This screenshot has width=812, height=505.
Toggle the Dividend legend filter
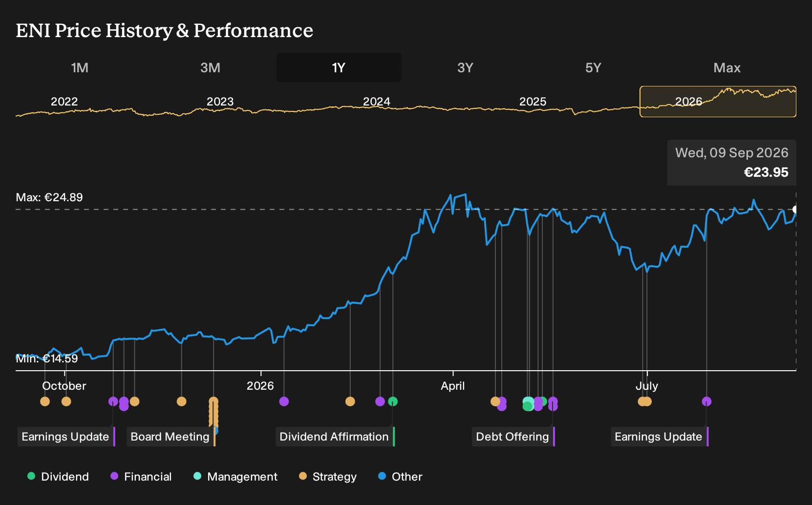(x=58, y=477)
